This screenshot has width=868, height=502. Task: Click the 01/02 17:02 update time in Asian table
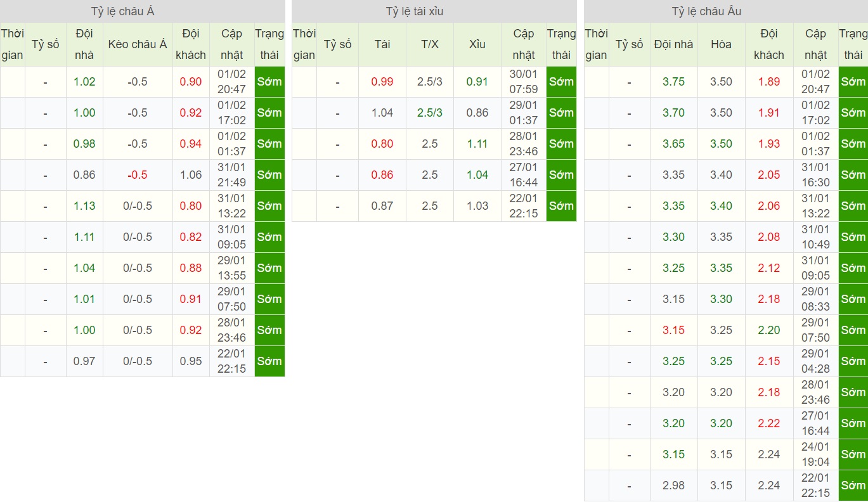click(x=231, y=113)
